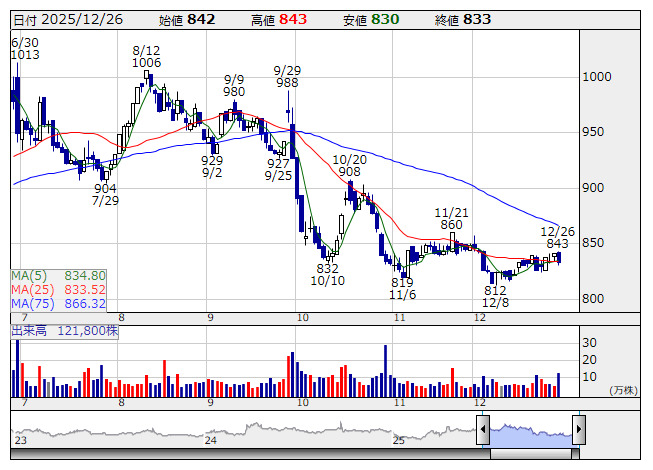Click the 10/20 908 peak label
653x470 pixels.
pos(350,166)
